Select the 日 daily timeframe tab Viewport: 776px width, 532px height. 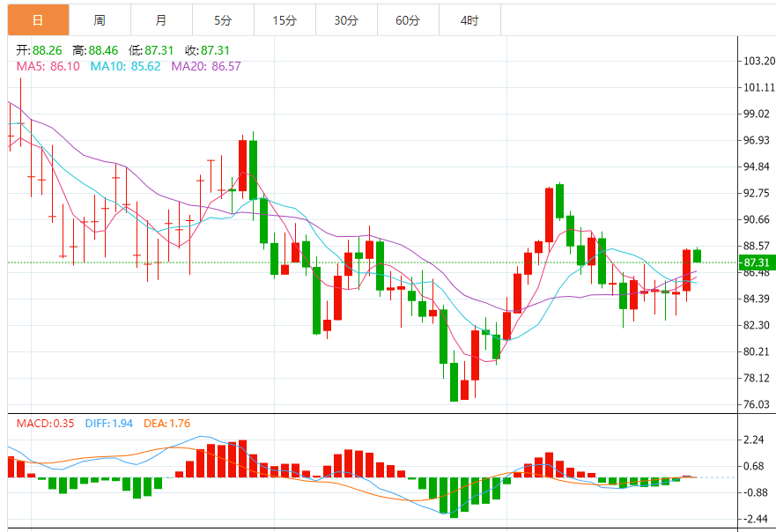[38, 20]
